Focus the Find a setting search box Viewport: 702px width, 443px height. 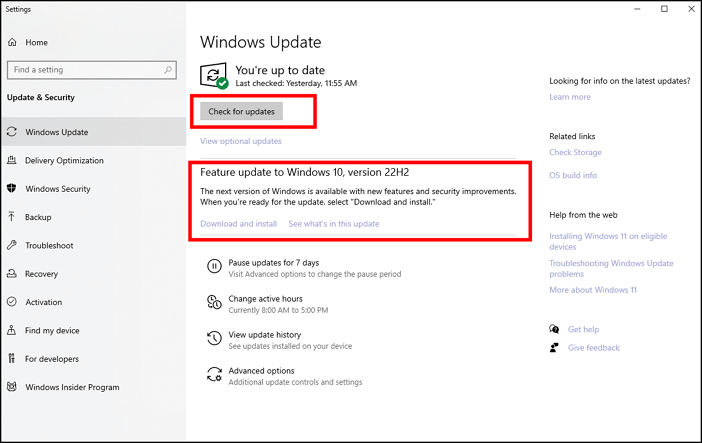tap(92, 70)
